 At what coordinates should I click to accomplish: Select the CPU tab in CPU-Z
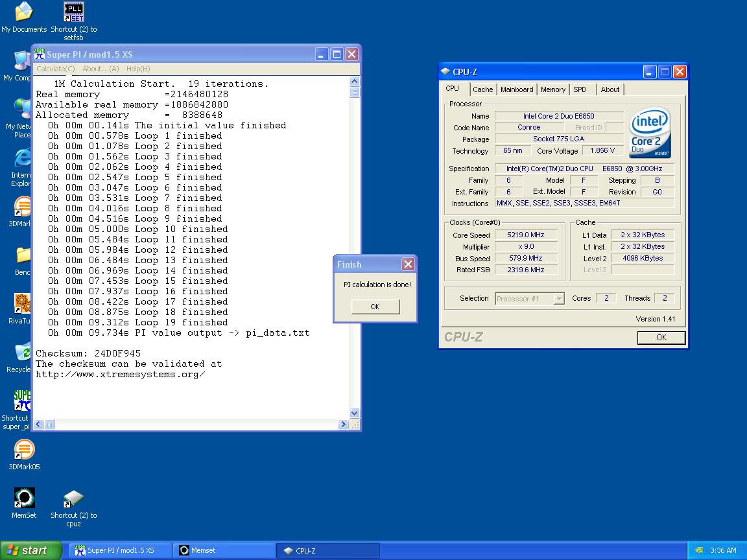pos(454,89)
